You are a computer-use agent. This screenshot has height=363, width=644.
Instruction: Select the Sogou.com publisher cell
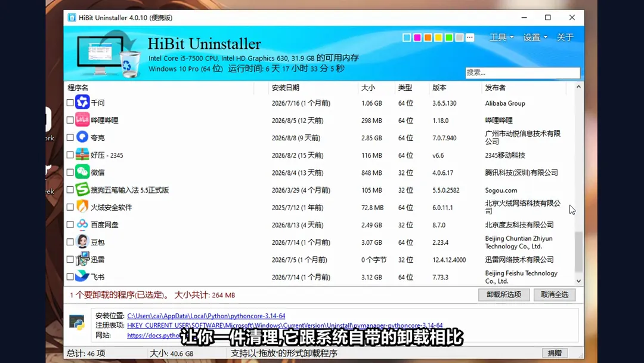[501, 190]
